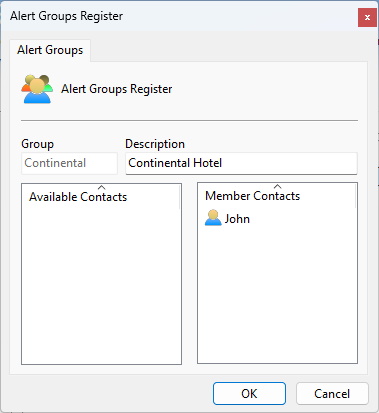Click the Alert Groups Register heading text
Image resolution: width=379 pixels, height=413 pixels.
(x=117, y=89)
